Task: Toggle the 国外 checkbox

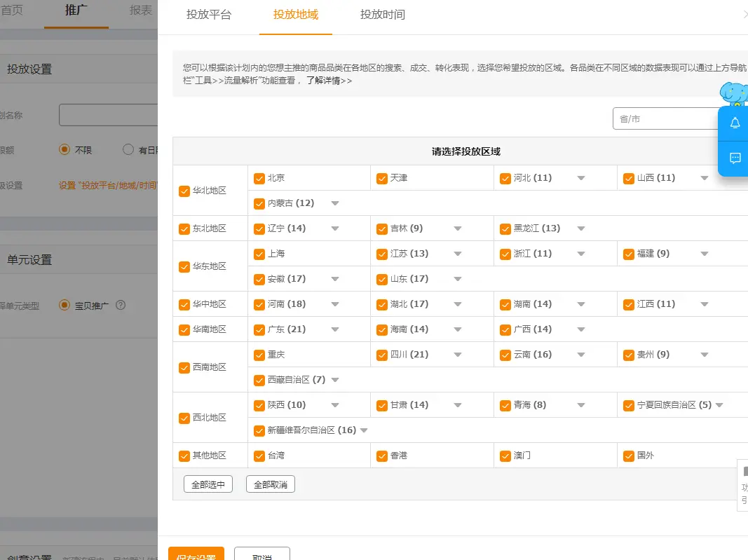Action: click(629, 456)
